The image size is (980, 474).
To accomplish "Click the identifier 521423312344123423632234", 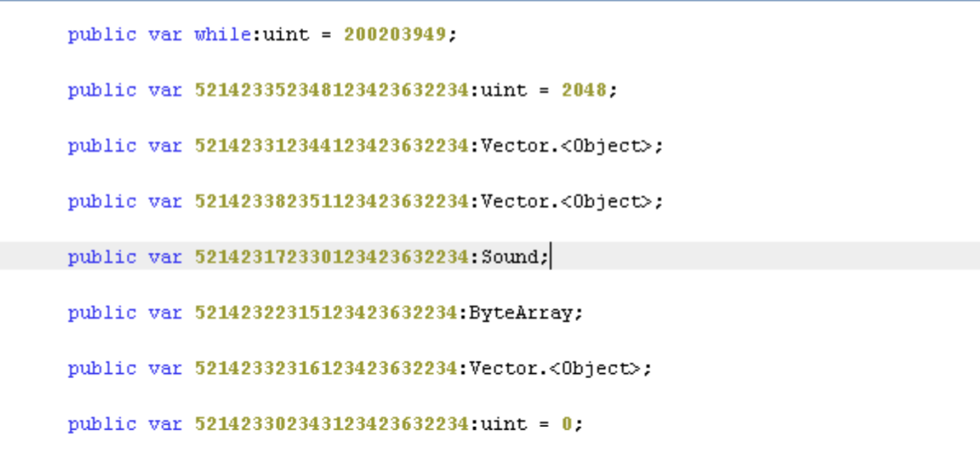I will pos(332,146).
